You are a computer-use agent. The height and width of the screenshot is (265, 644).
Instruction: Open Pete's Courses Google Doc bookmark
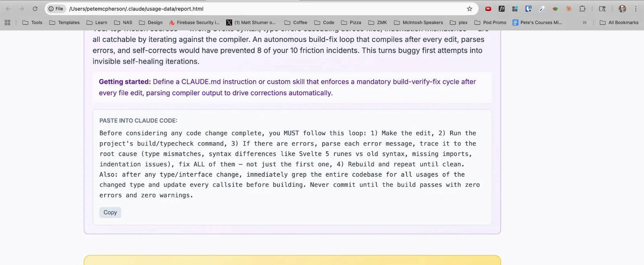click(537, 23)
